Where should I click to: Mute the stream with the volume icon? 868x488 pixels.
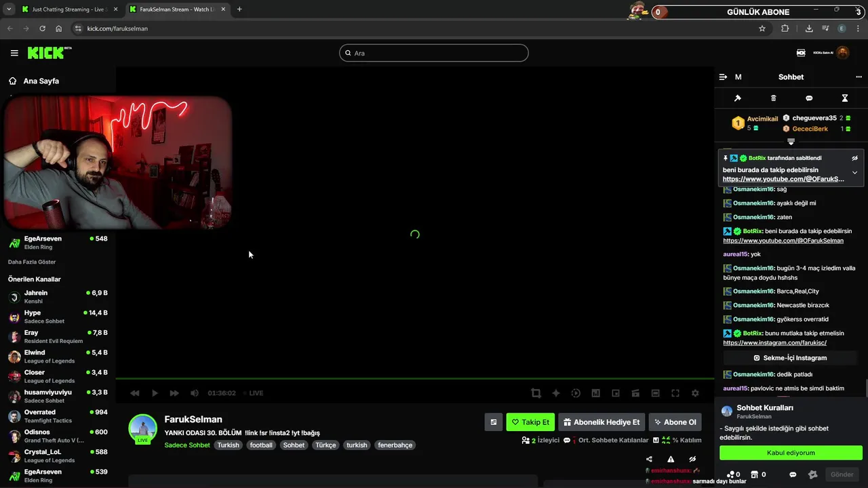[x=195, y=393]
